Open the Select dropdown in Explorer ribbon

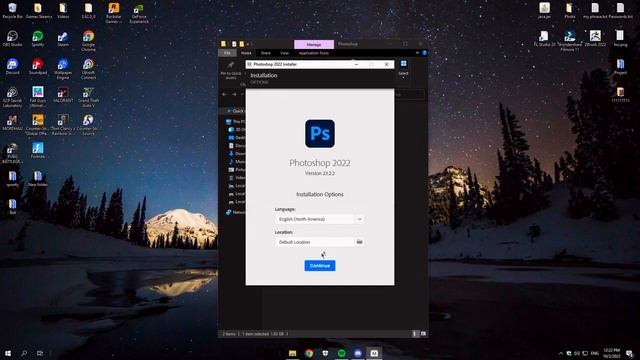pyautogui.click(x=403, y=68)
